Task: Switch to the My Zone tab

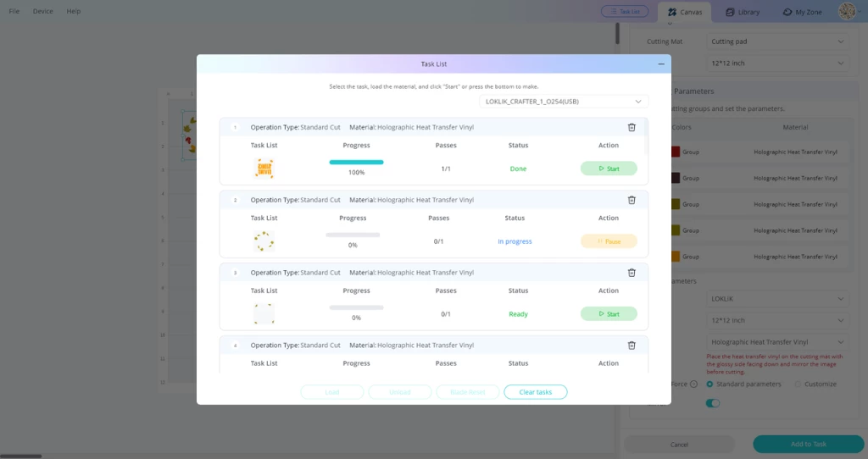Action: pyautogui.click(x=802, y=12)
